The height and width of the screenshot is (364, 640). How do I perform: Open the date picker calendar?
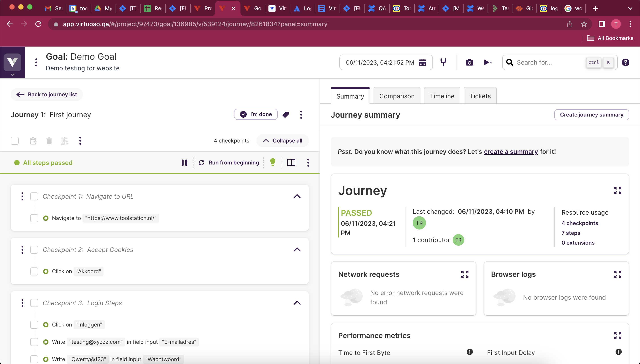tap(422, 63)
